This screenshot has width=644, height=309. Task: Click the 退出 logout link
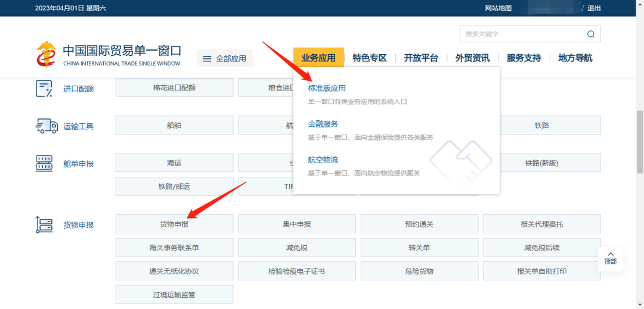594,8
